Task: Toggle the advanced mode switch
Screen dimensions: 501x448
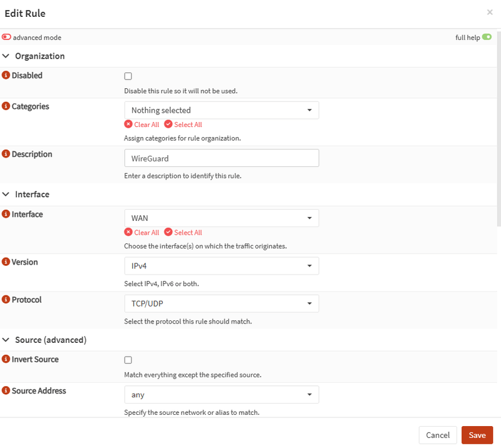Action: tap(6, 37)
